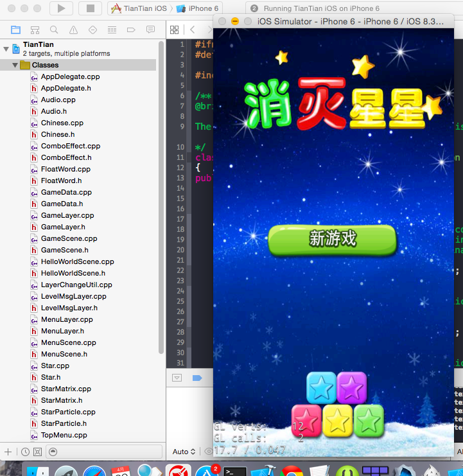Open Chinese.h
The width and height of the screenshot is (463, 476).
click(x=58, y=134)
